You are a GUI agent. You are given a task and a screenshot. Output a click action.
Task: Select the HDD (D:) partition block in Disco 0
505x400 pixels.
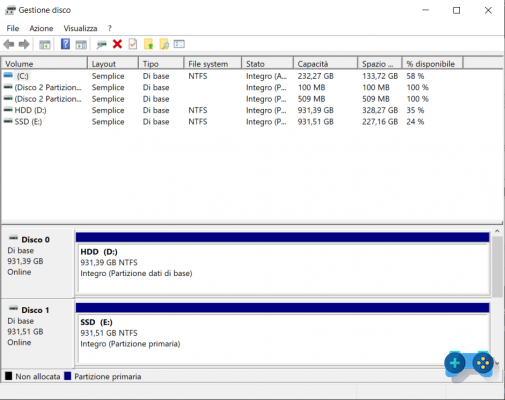[x=283, y=264]
